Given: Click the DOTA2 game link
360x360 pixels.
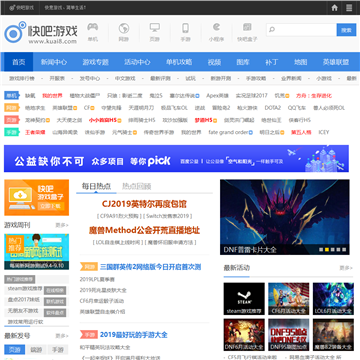Looking at the screenshot, I should [x=273, y=108].
